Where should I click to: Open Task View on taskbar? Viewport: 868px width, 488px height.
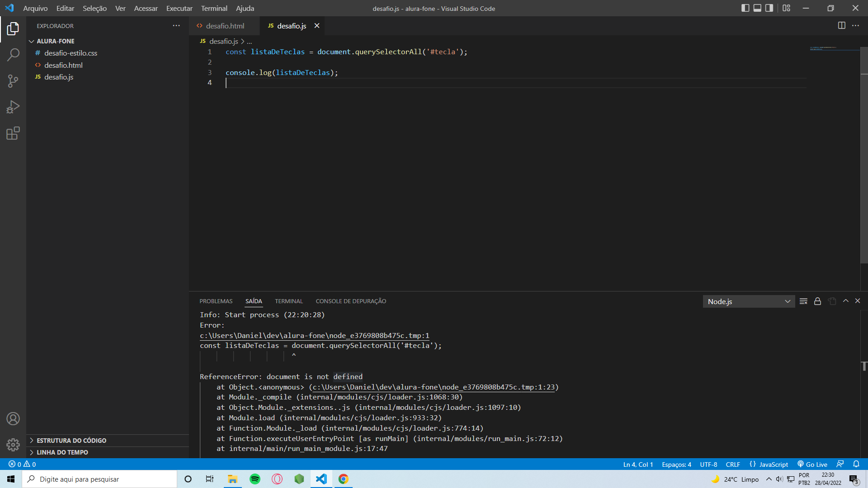pyautogui.click(x=210, y=479)
